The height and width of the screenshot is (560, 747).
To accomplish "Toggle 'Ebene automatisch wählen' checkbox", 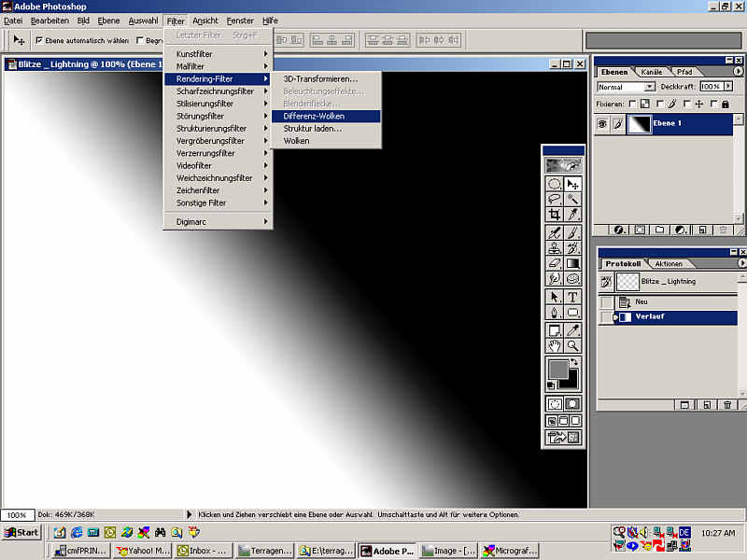I will (x=39, y=40).
